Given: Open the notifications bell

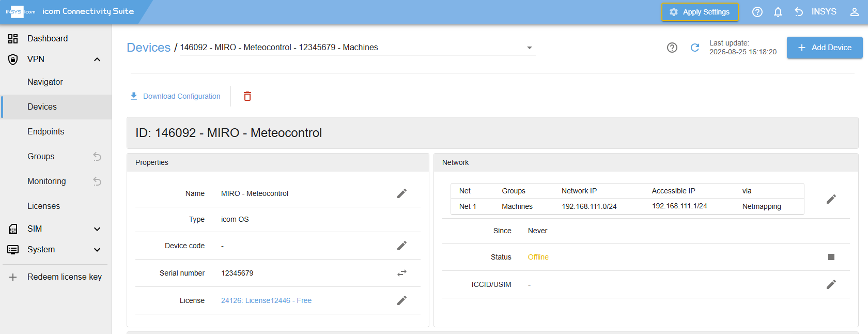Looking at the screenshot, I should tap(778, 12).
